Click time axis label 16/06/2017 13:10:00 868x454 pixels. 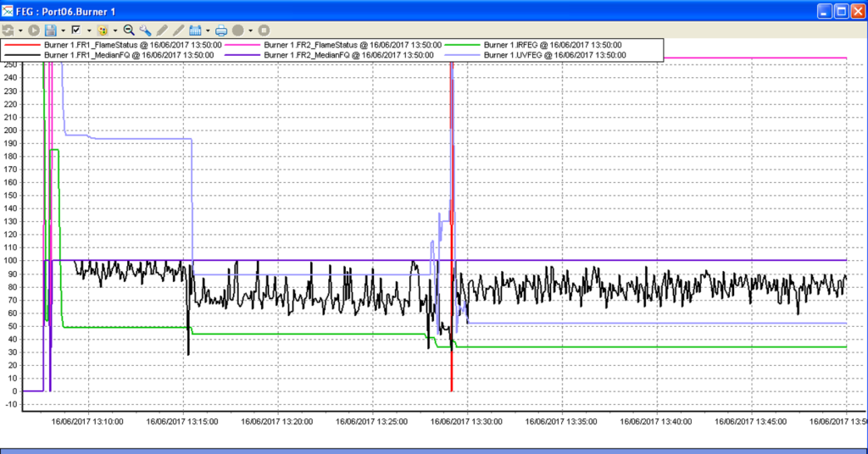[87, 422]
